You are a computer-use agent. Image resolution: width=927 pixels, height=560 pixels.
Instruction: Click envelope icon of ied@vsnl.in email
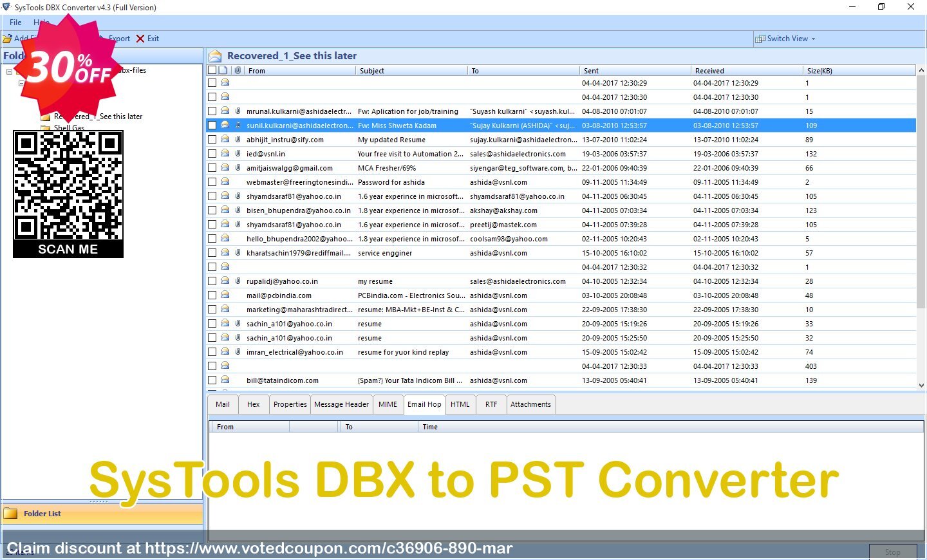(225, 153)
